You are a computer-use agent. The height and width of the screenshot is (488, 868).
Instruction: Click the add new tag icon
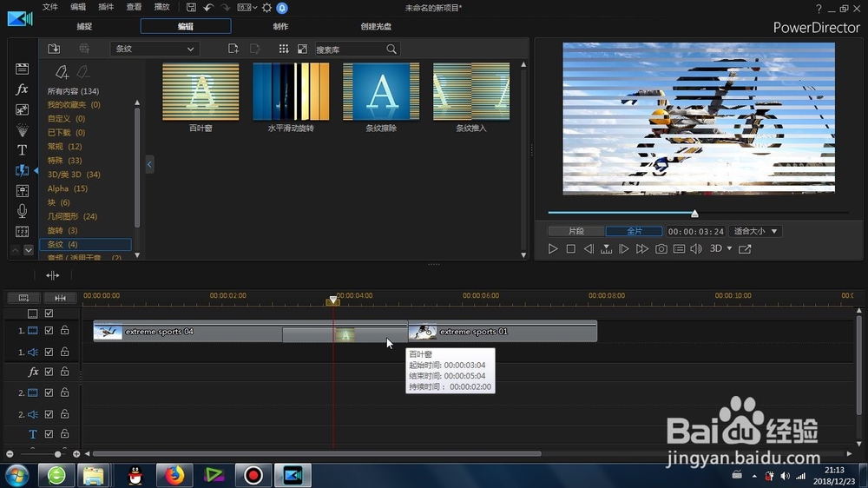62,72
